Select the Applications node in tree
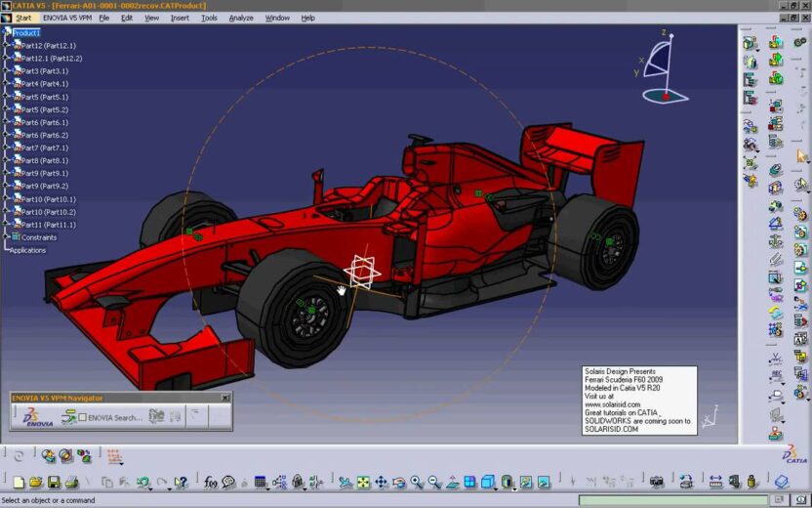 (x=28, y=250)
